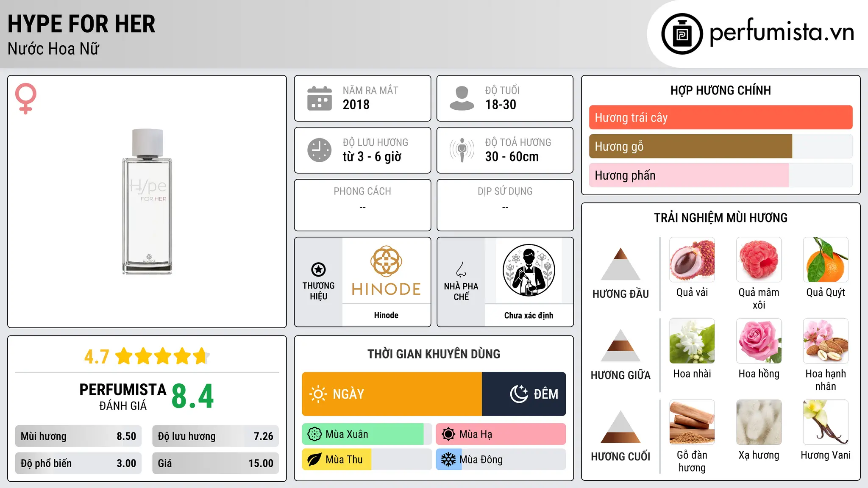Click the star badge icon above Thương hiệu

(x=318, y=269)
